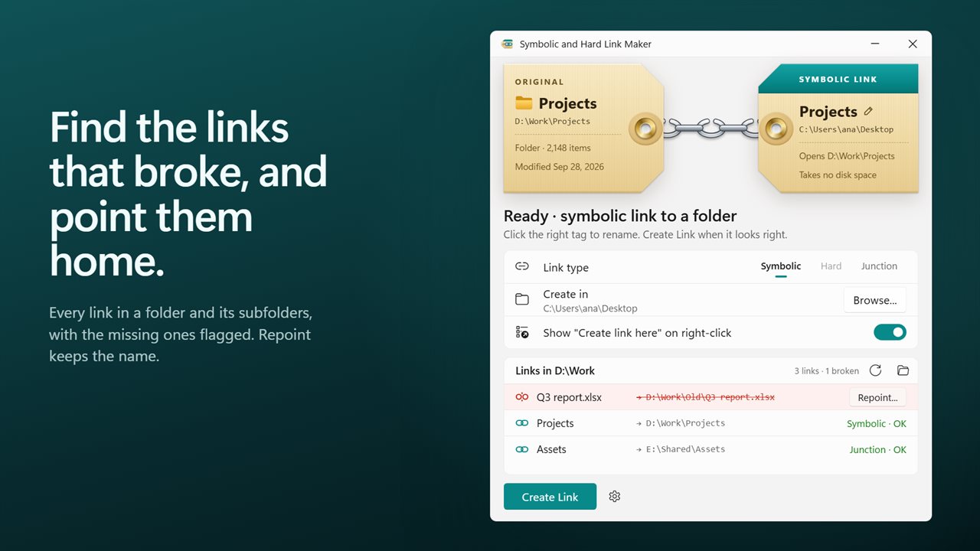Click the broken link icon for Q3 report.xlsx
Screen dimensions: 980x551
[x=522, y=397]
